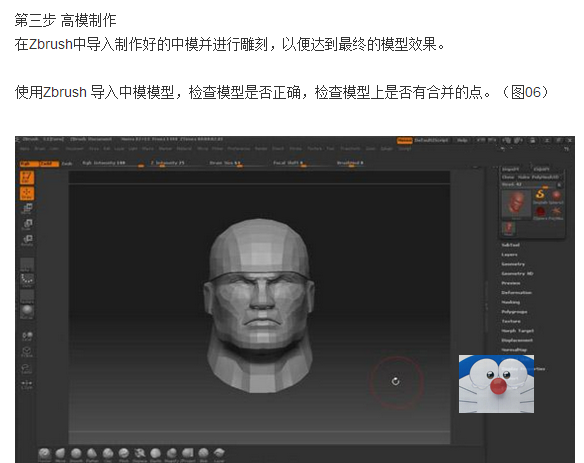Select the PolyMesh star tool icon
584x463 pixels.
[x=556, y=212]
